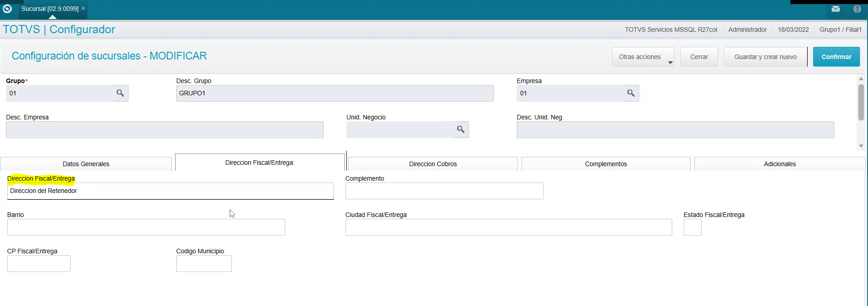
Task: Select Direccion Fiscal/Entrega tab
Action: coord(260,163)
